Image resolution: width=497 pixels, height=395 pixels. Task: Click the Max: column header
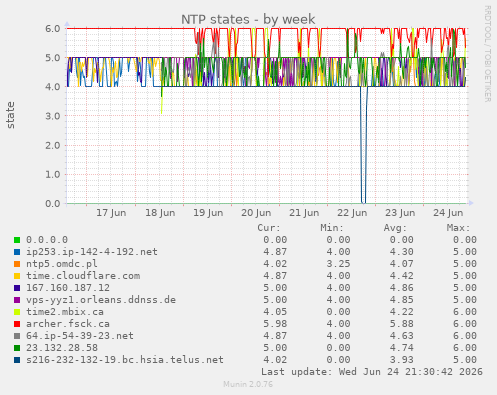(x=458, y=228)
